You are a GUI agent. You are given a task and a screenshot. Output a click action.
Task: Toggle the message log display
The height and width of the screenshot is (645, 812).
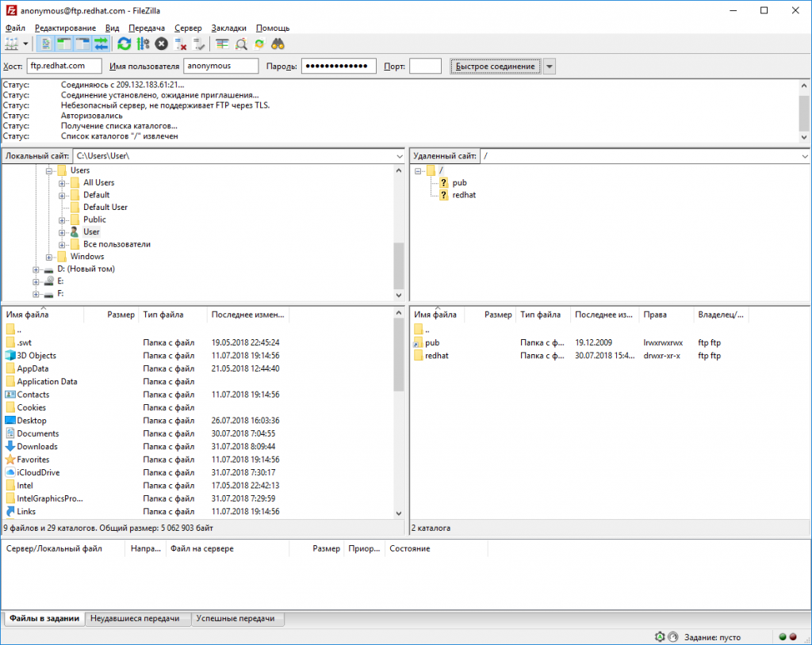pyautogui.click(x=46, y=44)
